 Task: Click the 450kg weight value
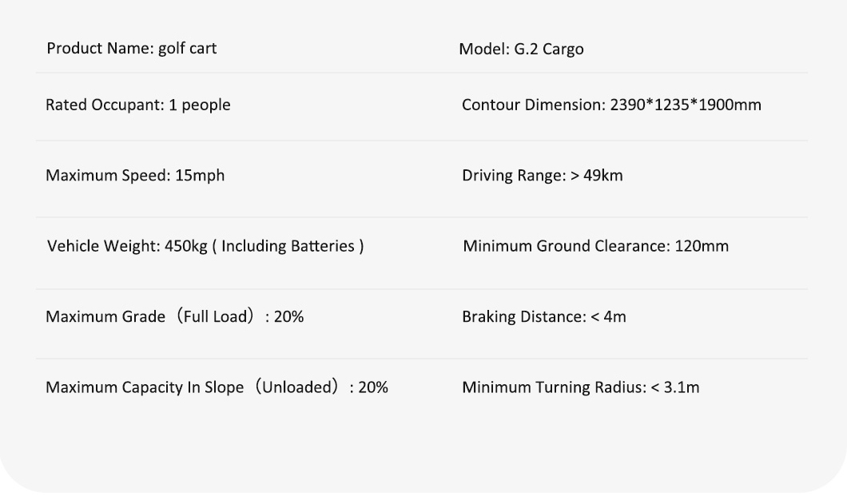coord(186,246)
